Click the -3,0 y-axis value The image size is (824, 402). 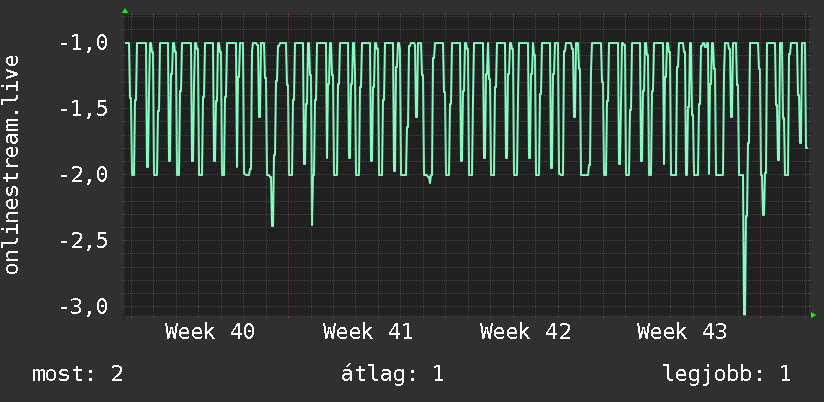coord(83,306)
